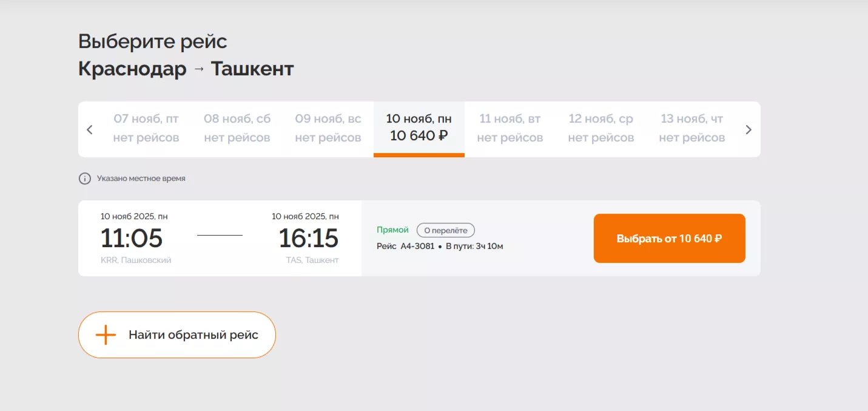Click the plus icon for return flight
This screenshot has width=868, height=411.
tap(106, 335)
